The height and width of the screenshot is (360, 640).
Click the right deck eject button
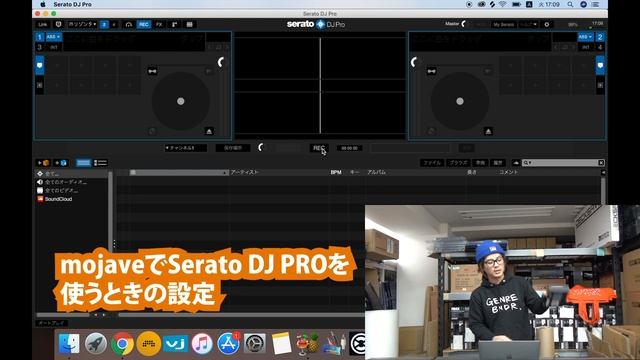(x=488, y=131)
